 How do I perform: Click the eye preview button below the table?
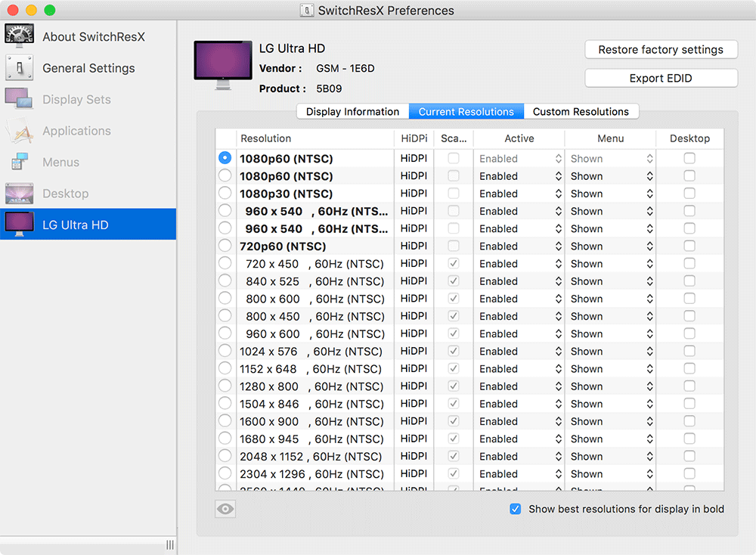pyautogui.click(x=225, y=509)
